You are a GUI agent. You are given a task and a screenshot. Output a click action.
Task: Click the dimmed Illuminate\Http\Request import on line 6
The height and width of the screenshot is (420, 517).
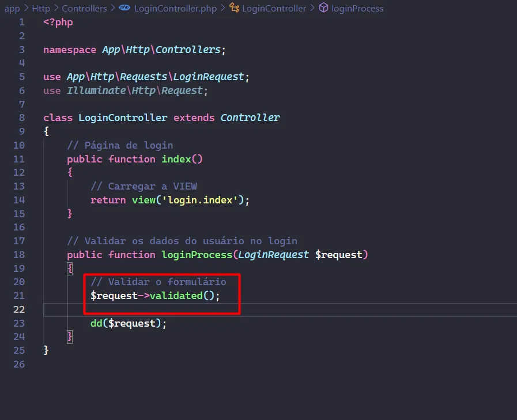(135, 90)
